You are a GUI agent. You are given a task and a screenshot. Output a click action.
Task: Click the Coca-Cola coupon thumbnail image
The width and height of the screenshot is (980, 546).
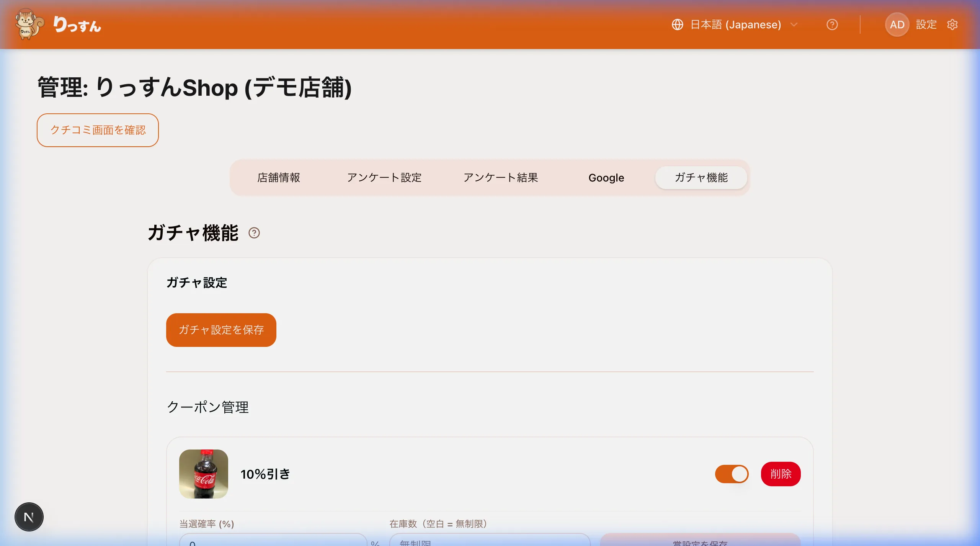point(204,474)
